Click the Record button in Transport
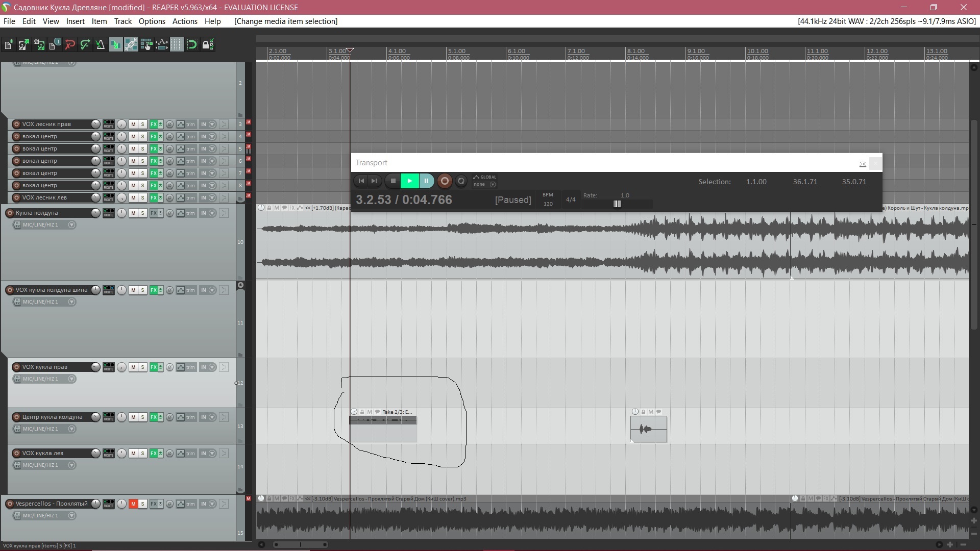980x551 pixels. 445,181
